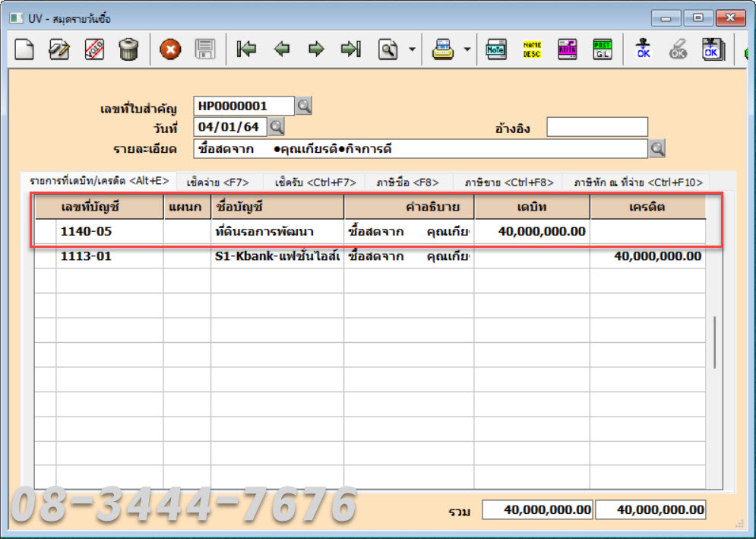756x539 pixels.
Task: Click the POST GL icon
Action: coord(603,49)
